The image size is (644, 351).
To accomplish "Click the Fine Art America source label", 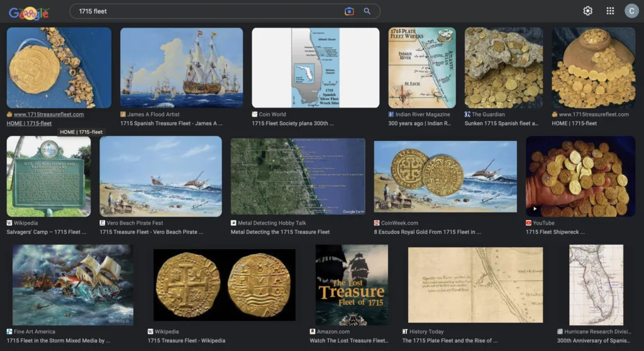I will 35,331.
